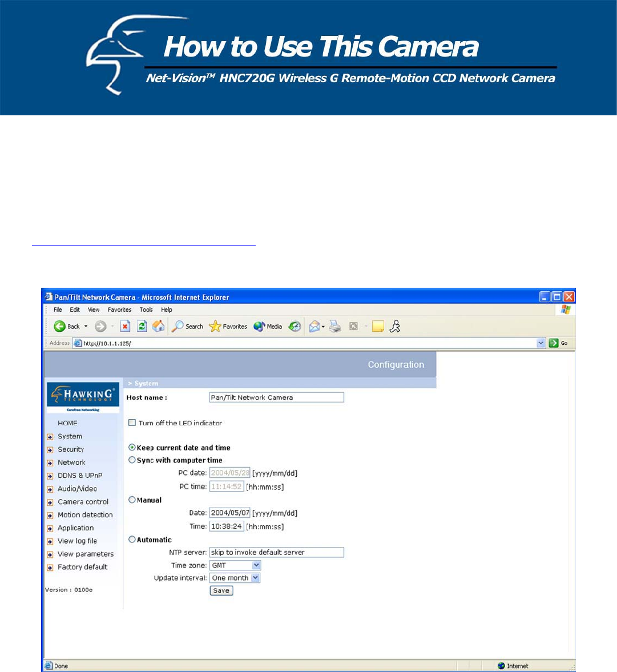Click the arrow bullet beside Network

pyautogui.click(x=50, y=463)
